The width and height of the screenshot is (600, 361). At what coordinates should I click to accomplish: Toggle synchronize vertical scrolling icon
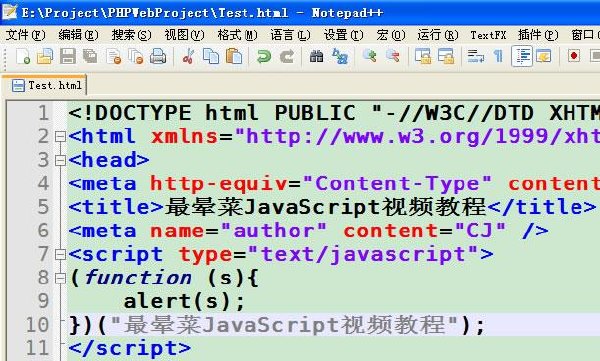tap(423, 56)
